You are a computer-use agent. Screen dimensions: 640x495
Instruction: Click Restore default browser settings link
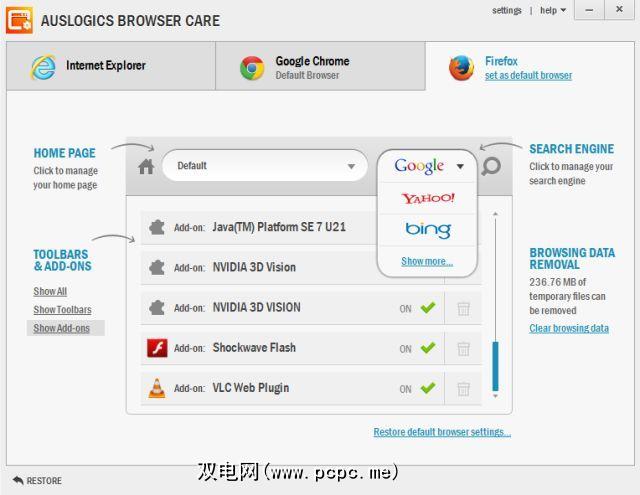[442, 432]
